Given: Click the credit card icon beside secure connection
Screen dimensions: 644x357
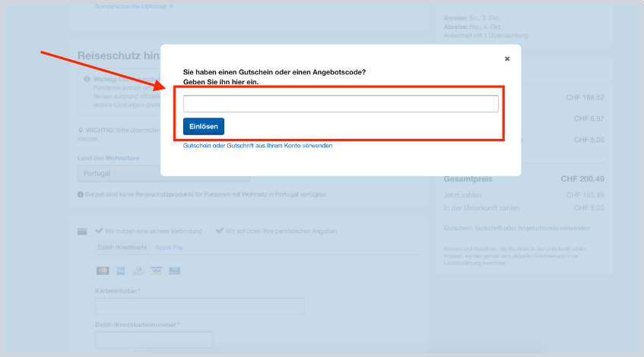Looking at the screenshot, I should pyautogui.click(x=82, y=232).
